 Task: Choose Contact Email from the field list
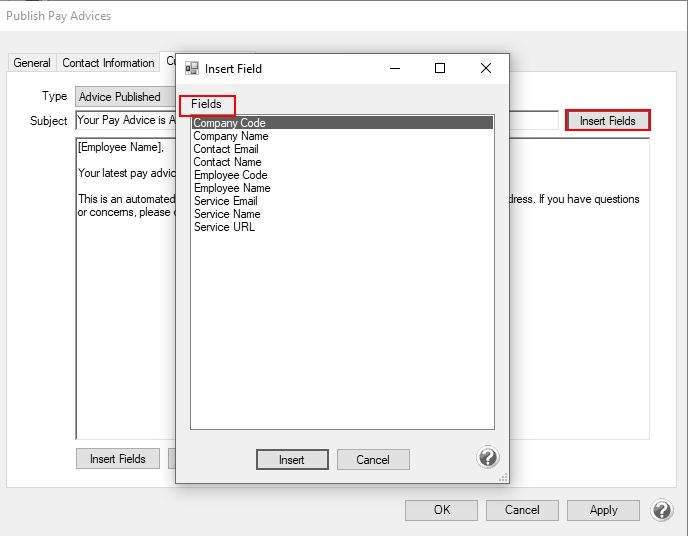225,149
